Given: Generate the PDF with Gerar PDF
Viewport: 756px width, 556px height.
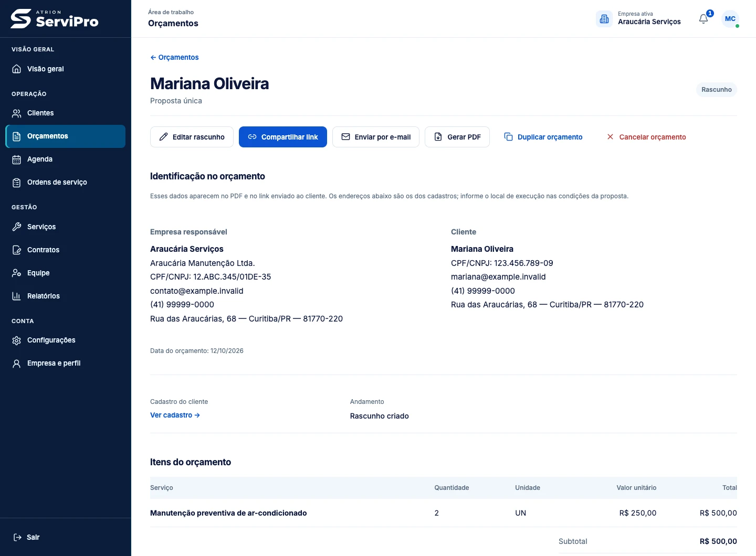Looking at the screenshot, I should click(457, 137).
